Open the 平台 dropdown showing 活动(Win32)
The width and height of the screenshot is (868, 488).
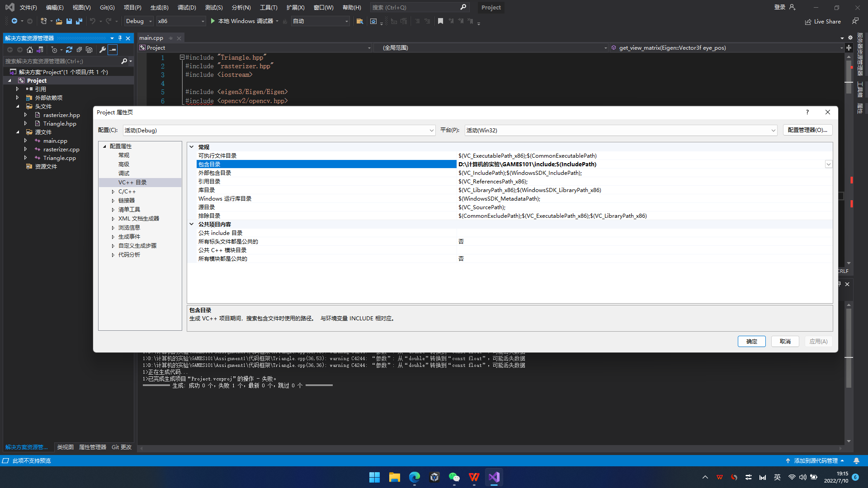[x=774, y=130]
